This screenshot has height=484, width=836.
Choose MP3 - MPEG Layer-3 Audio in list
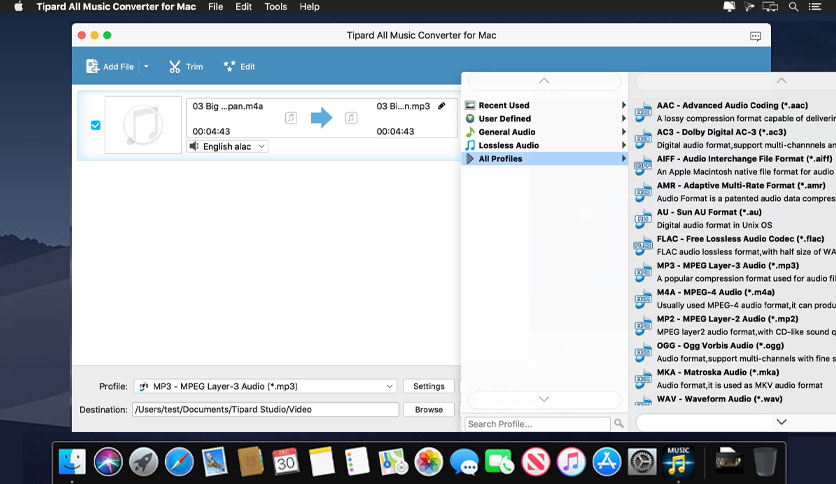(x=734, y=272)
